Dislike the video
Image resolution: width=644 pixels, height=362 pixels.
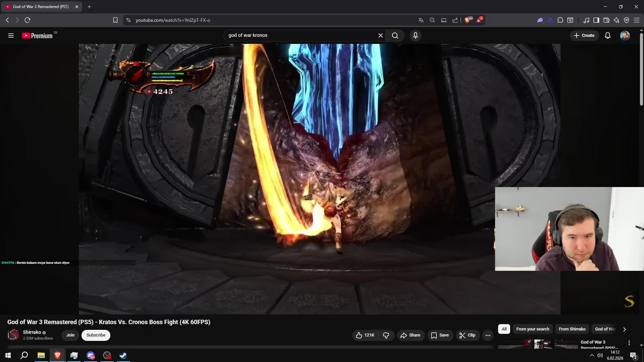pyautogui.click(x=386, y=335)
